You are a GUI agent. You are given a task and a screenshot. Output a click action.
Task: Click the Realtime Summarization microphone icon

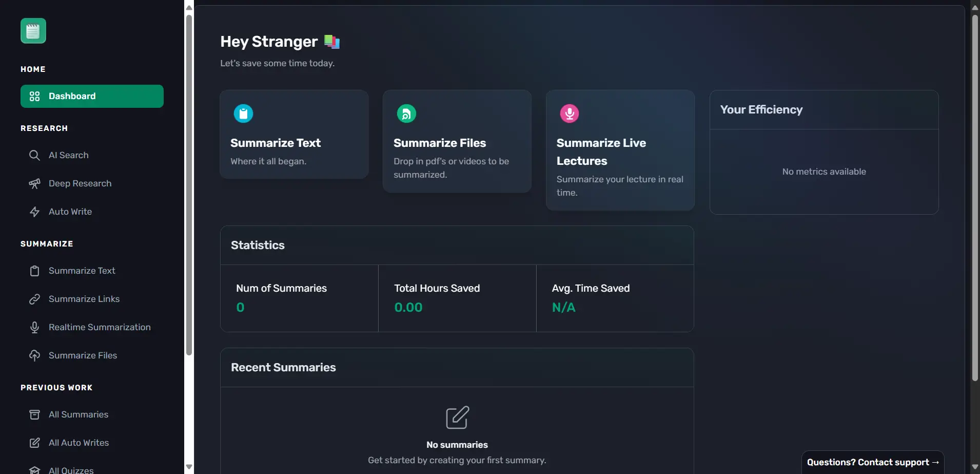tap(34, 327)
